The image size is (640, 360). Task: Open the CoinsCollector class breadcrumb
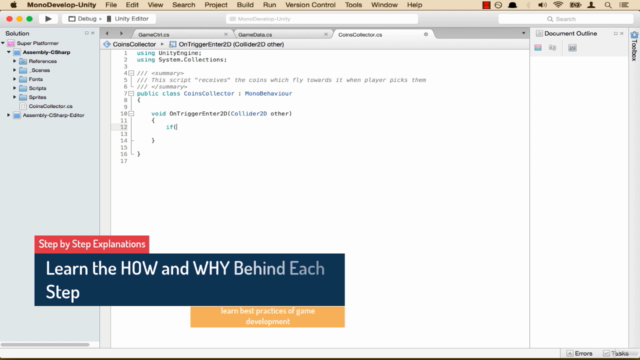(x=130, y=44)
